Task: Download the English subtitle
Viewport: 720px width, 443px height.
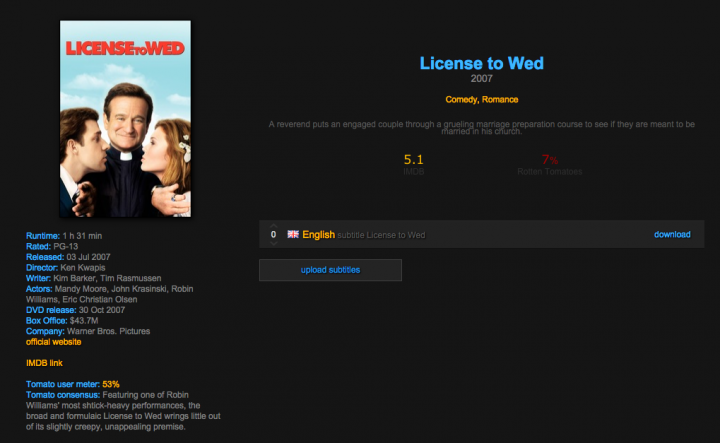Action: (x=672, y=235)
